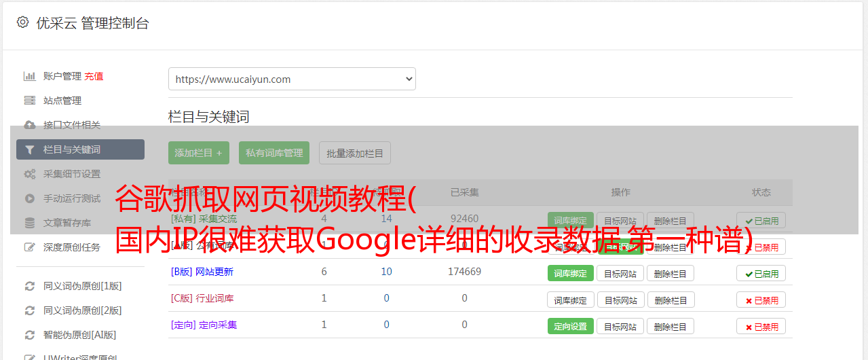Click the 操作 column header
Image resolution: width=868 pixels, height=360 pixels.
coord(620,192)
